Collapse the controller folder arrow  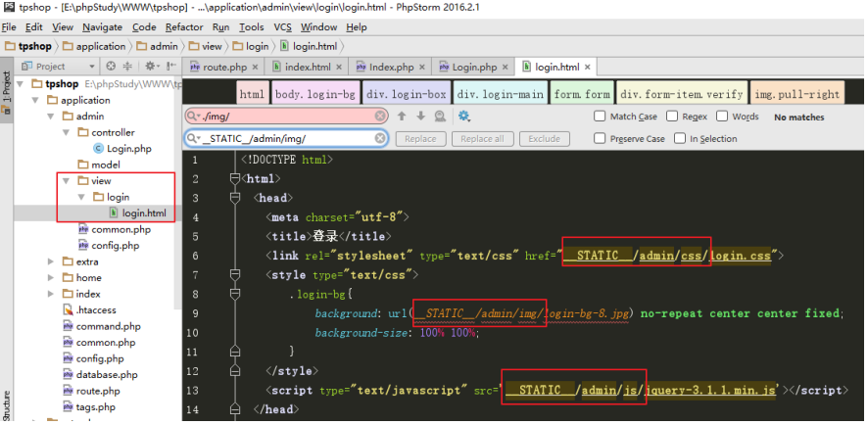coord(67,132)
